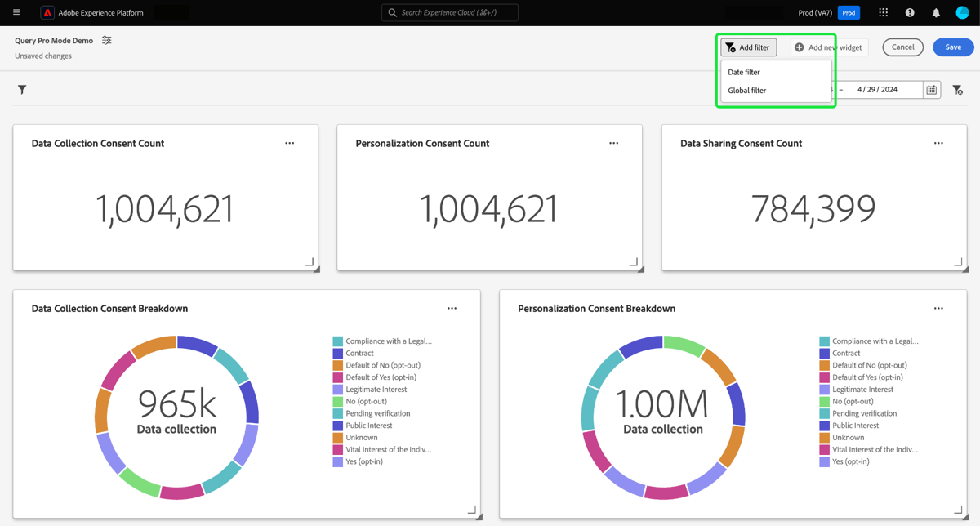Open the Experience Cloud apps switcher grid

tap(883, 12)
